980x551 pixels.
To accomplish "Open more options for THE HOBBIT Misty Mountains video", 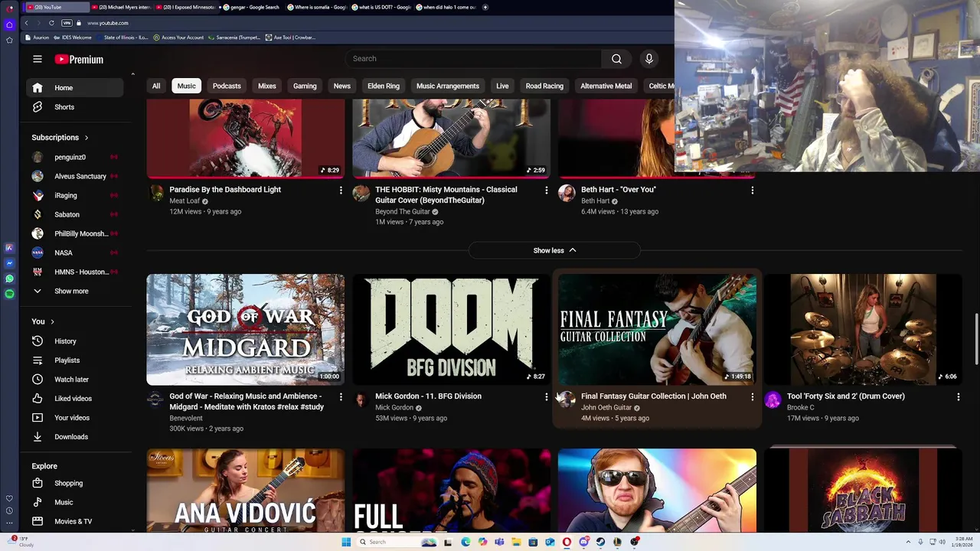I will 547,190.
